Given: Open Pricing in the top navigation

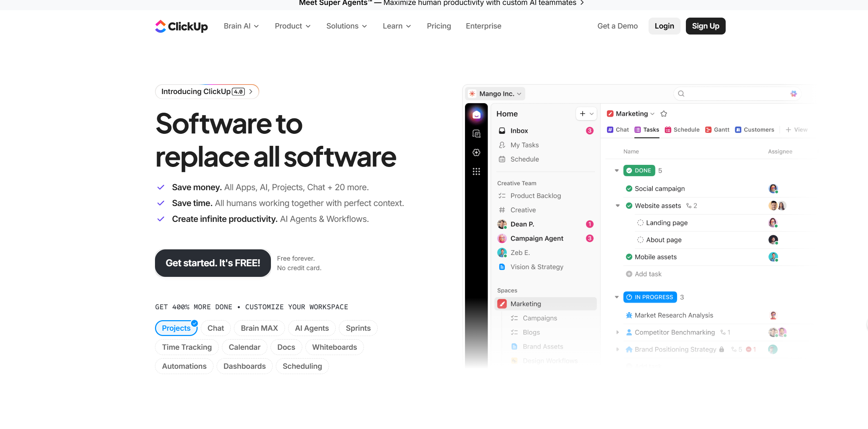Looking at the screenshot, I should click(439, 26).
